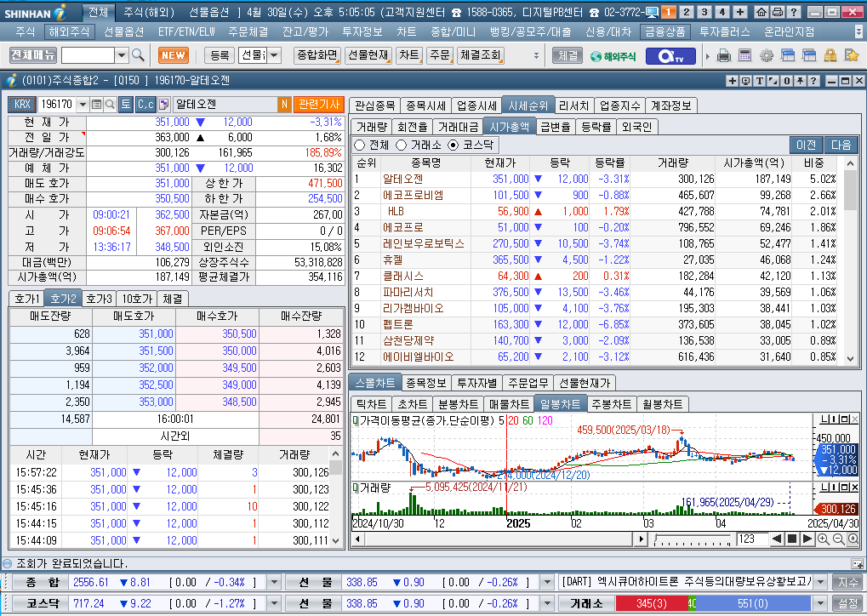Open the 선물옵션 menu
This screenshot has height=616, width=867.
(124, 32)
